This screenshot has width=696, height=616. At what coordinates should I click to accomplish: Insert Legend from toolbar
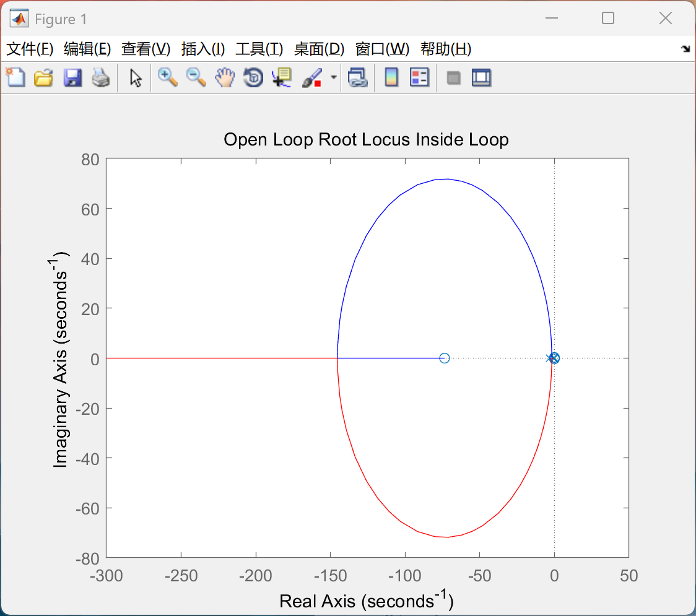[x=419, y=77]
